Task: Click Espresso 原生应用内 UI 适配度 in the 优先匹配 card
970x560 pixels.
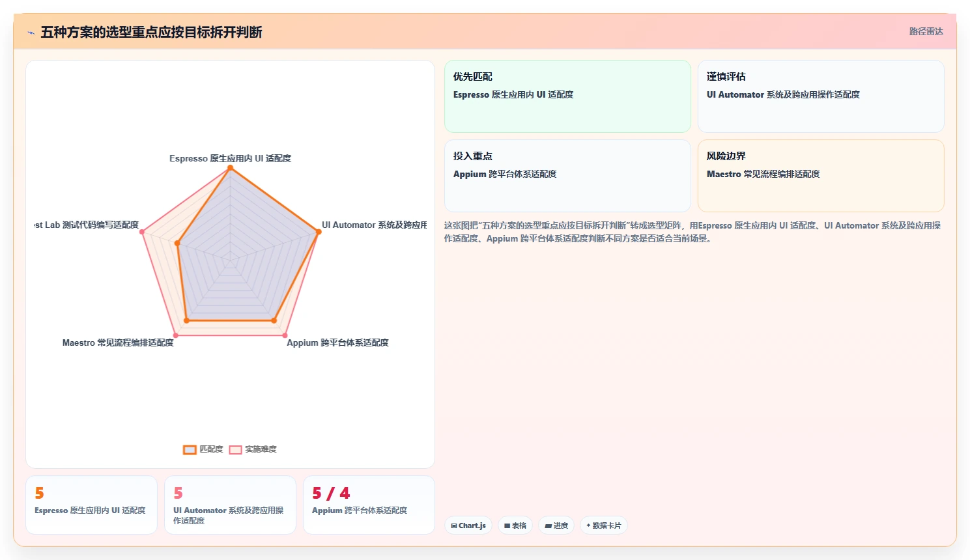Action: pyautogui.click(x=513, y=94)
